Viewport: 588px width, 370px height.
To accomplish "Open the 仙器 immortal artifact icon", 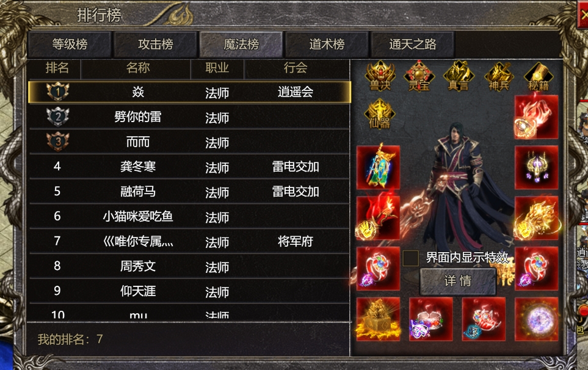I will point(380,114).
